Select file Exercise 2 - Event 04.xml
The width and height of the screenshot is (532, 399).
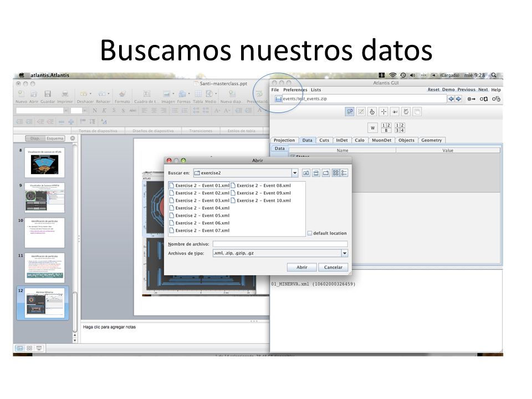[x=199, y=208]
